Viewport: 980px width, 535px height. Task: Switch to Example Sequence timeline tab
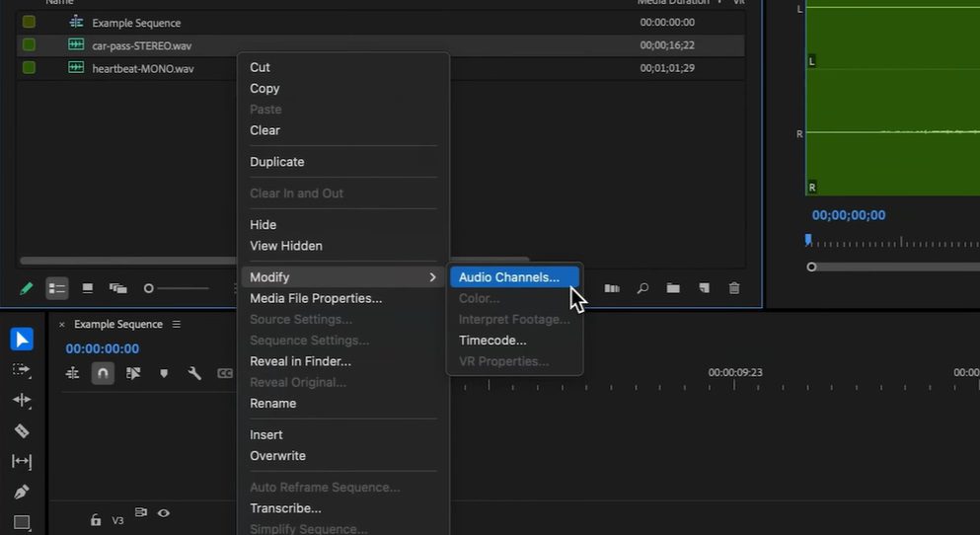click(x=118, y=324)
